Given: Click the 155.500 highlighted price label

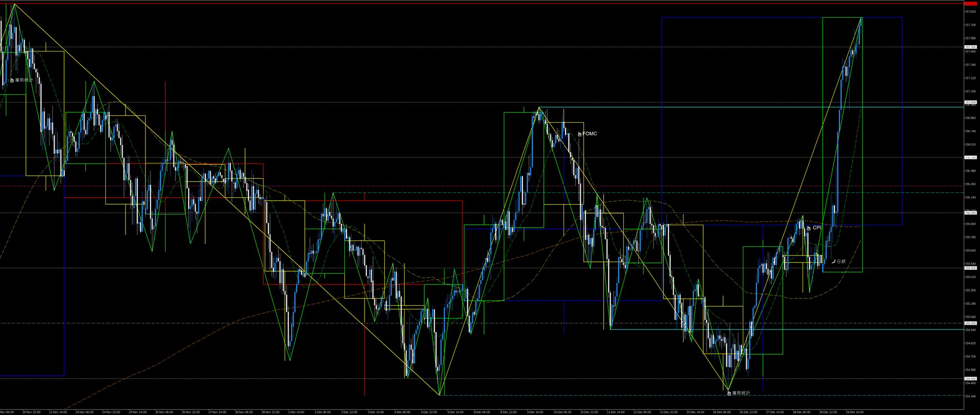Looking at the screenshot, I should [970, 268].
